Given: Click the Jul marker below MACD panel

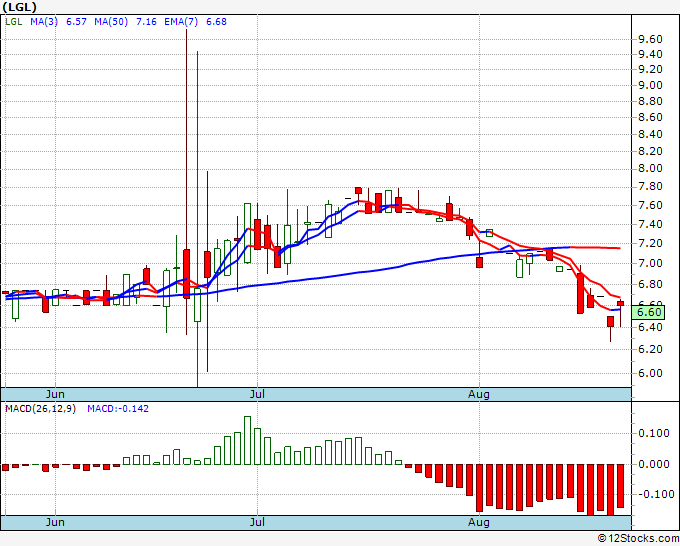Looking at the screenshot, I should (x=258, y=522).
